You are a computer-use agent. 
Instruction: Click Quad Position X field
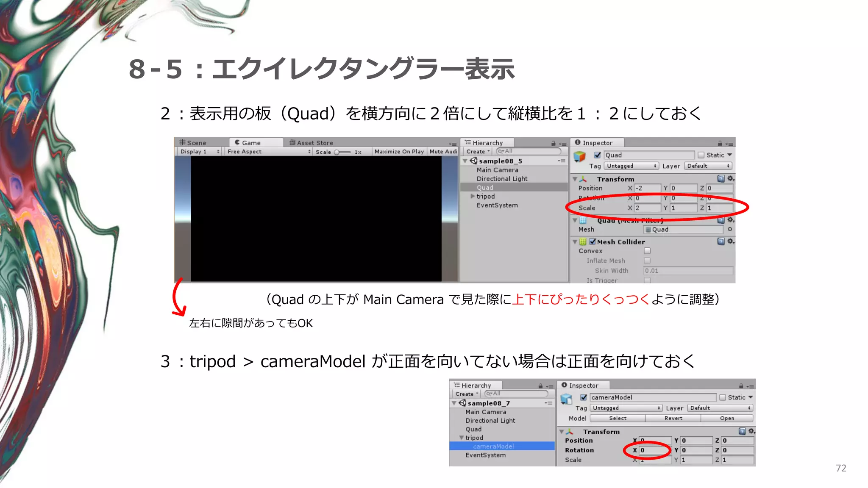pos(647,188)
